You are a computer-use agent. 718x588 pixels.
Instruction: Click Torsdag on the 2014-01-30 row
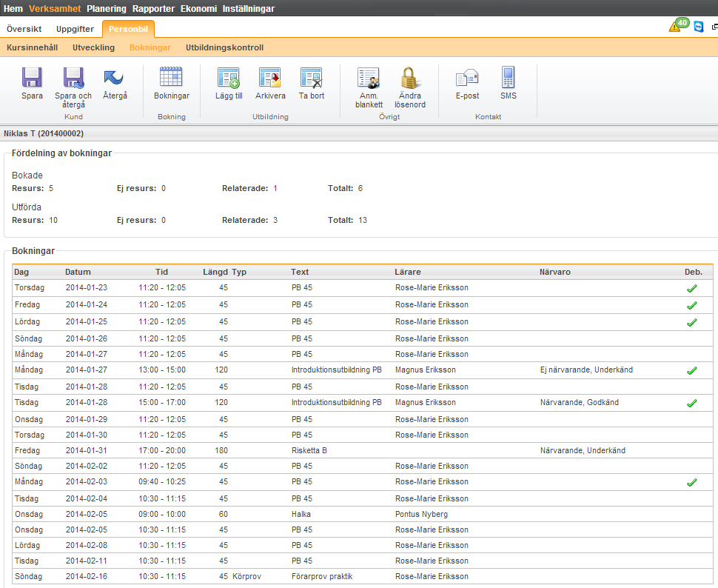tap(30, 435)
